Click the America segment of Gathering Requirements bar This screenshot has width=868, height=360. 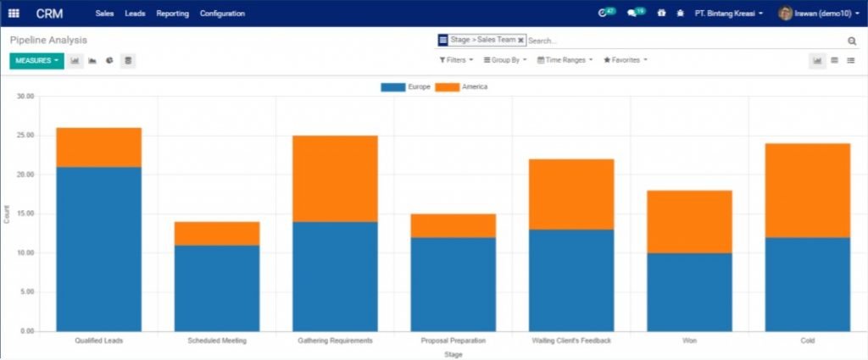tap(336, 179)
